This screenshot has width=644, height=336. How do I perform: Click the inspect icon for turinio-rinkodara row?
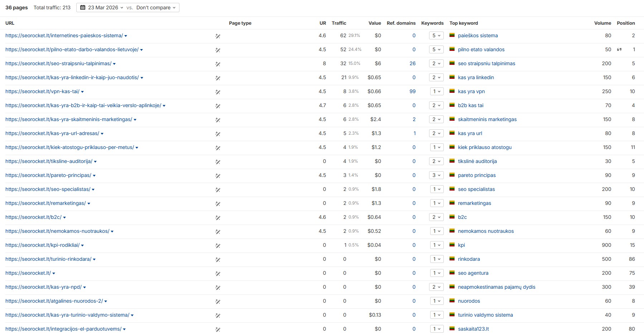click(217, 260)
